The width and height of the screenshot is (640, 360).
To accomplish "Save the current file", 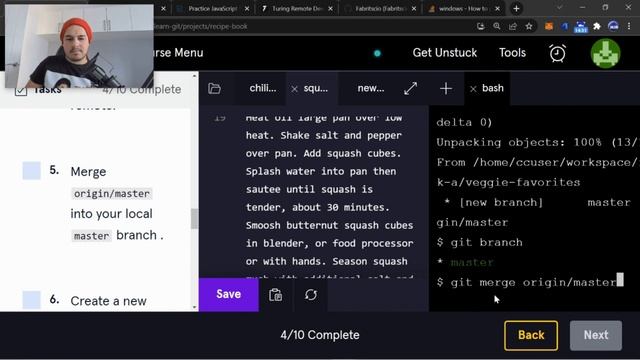I will pyautogui.click(x=229, y=294).
